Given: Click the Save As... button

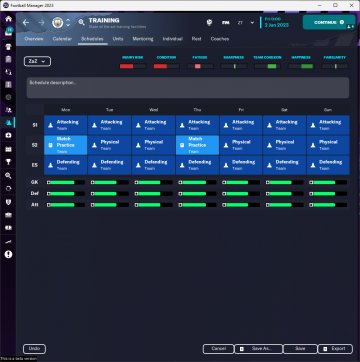Looking at the screenshot, I should click(x=259, y=349).
